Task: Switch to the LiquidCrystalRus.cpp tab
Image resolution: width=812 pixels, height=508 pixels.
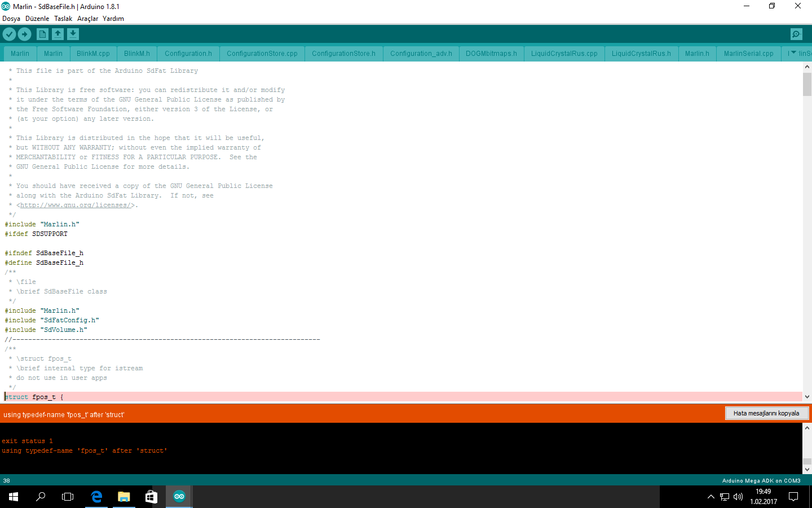Action: click(564, 54)
